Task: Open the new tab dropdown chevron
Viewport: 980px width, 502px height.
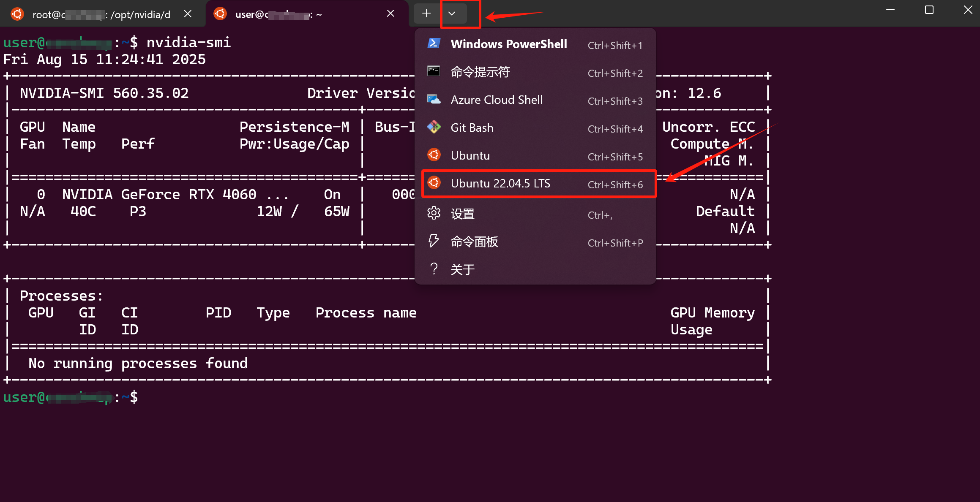Action: pyautogui.click(x=452, y=14)
